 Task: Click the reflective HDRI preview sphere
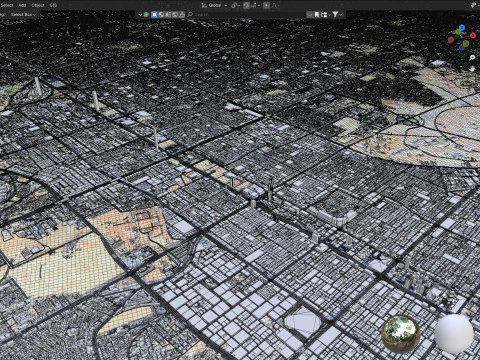tap(401, 333)
